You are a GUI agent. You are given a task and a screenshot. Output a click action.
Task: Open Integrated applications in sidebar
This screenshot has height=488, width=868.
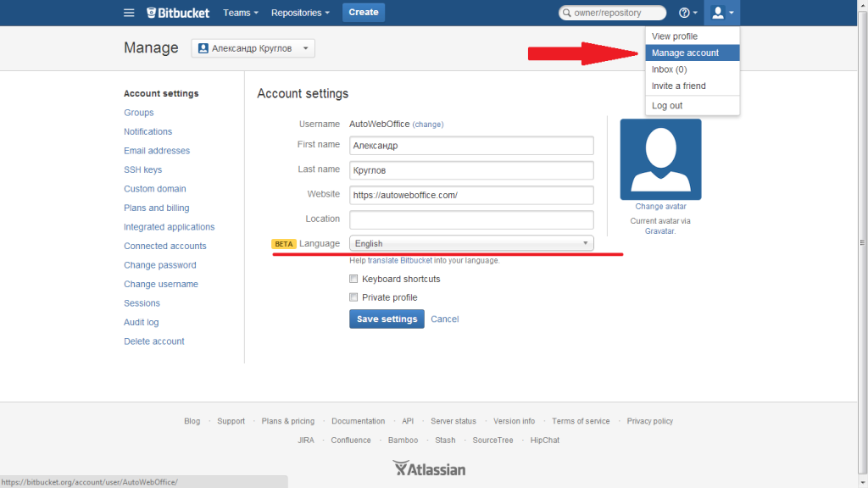click(169, 227)
